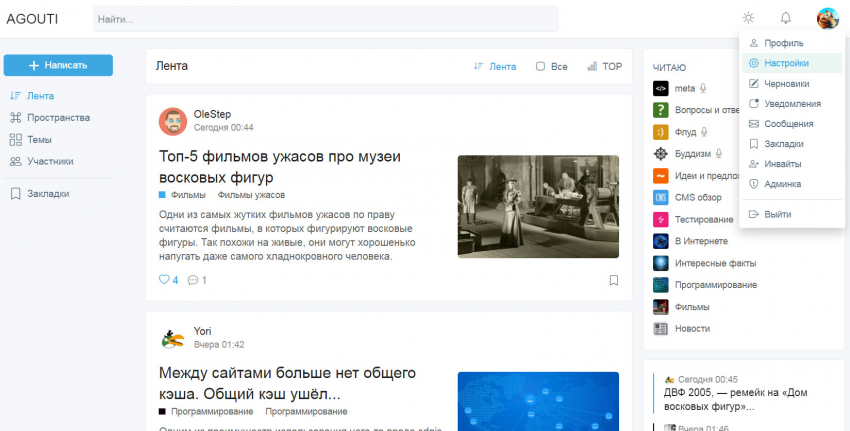The width and height of the screenshot is (850, 431).
Task: Choose Сообщения from the user menu
Action: [792, 124]
